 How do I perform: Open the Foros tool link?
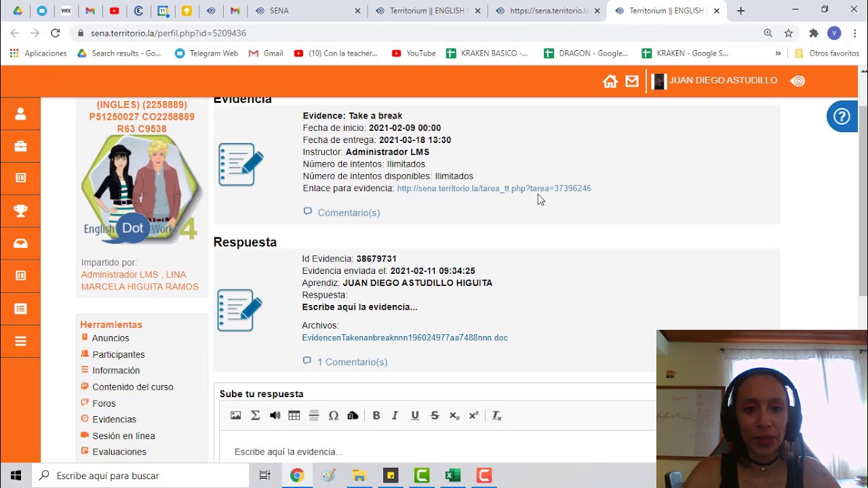click(104, 403)
